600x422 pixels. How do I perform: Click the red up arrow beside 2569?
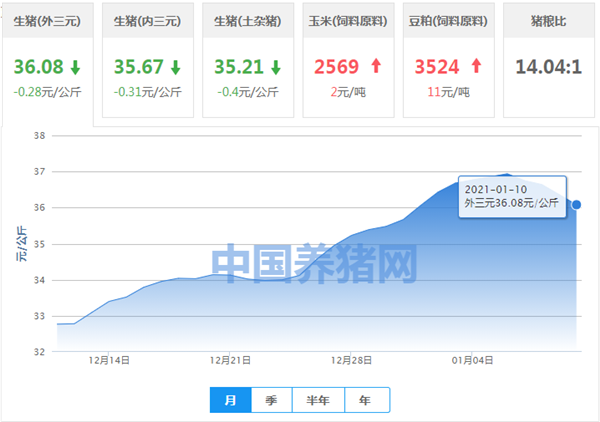[376, 65]
